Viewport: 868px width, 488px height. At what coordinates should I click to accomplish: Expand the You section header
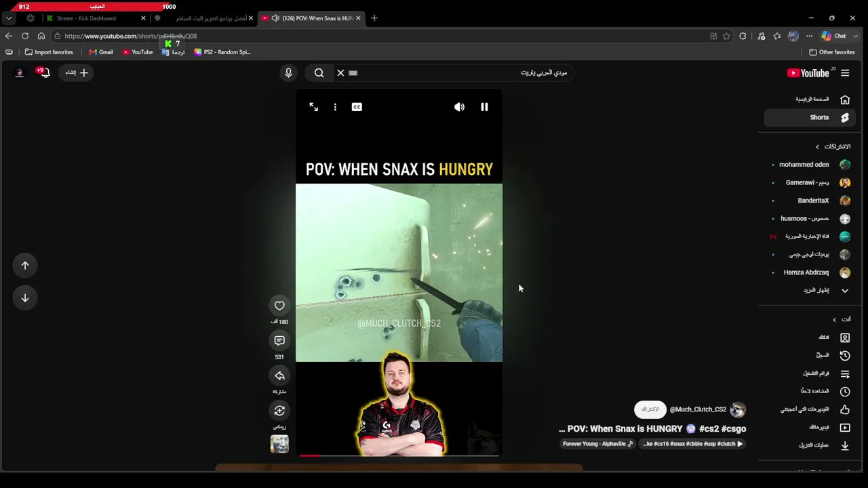pyautogui.click(x=842, y=319)
